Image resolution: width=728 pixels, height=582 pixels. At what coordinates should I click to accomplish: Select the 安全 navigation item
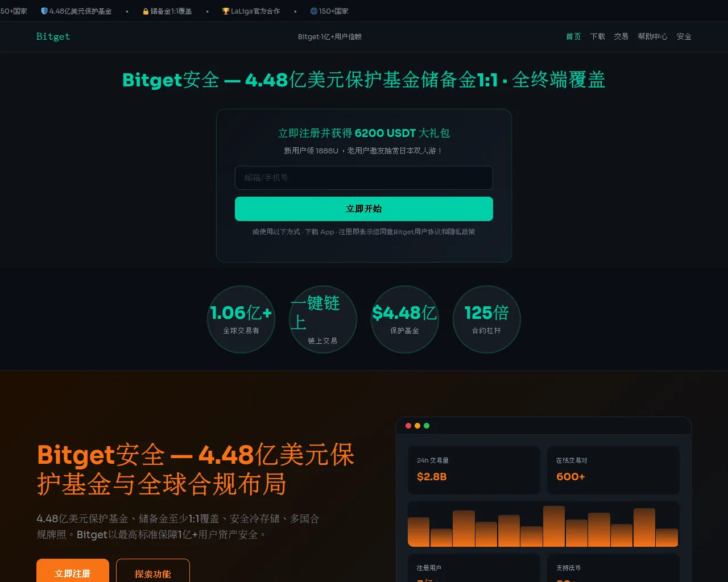684,36
